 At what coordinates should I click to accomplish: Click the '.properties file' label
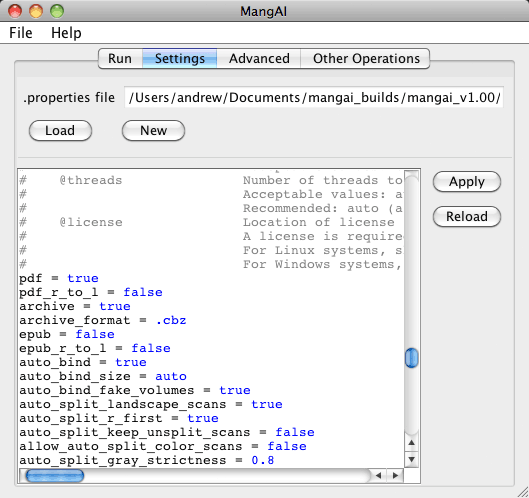[69, 98]
